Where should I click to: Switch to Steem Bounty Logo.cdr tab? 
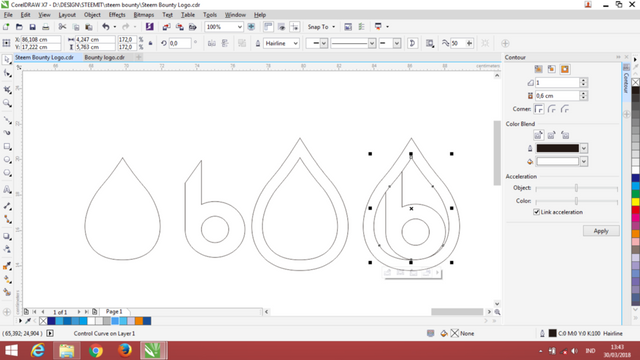44,58
